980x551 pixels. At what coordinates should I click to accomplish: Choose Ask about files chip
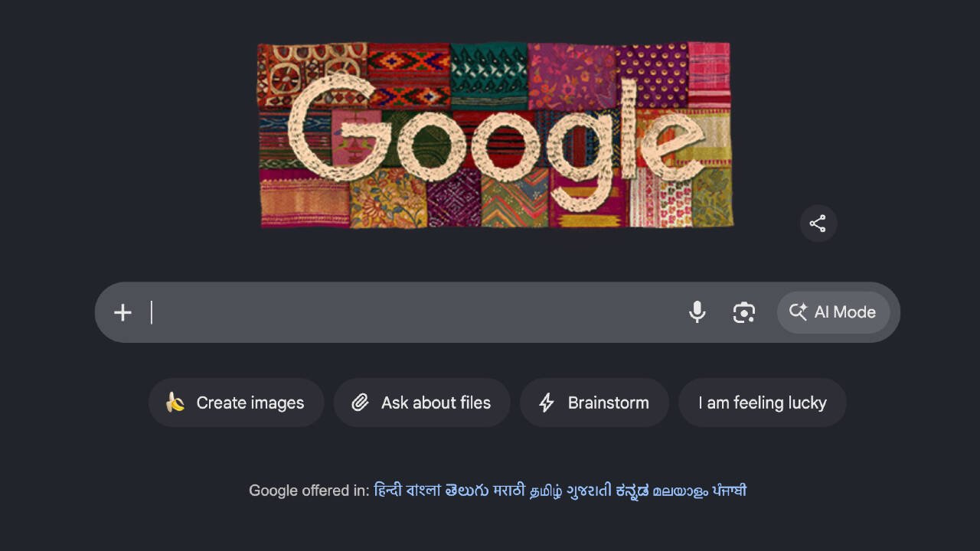pos(422,403)
